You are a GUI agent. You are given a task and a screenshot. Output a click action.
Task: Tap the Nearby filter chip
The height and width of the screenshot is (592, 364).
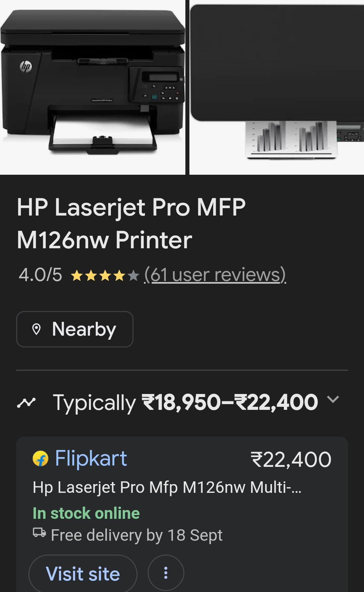pyautogui.click(x=74, y=329)
